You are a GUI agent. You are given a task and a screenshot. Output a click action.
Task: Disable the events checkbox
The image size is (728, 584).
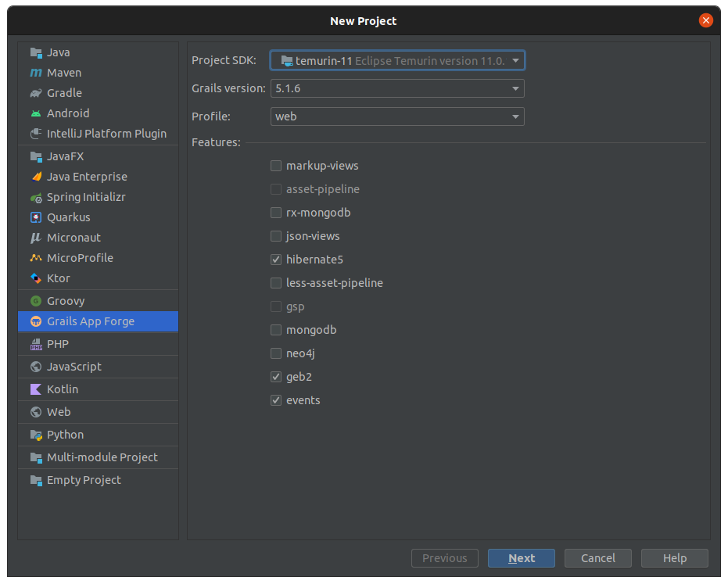coord(276,400)
